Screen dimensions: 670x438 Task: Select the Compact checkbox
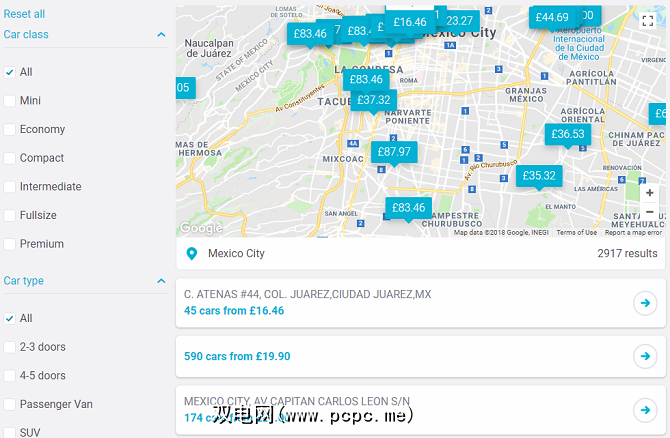point(9,158)
